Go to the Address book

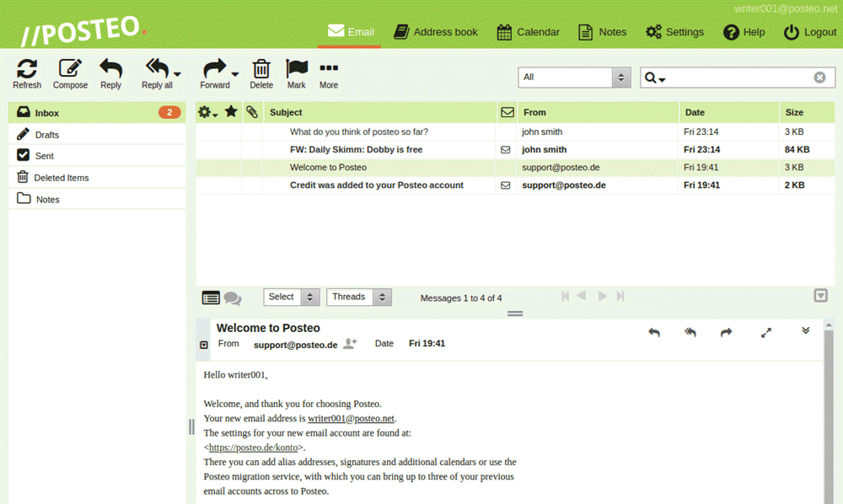pos(436,32)
